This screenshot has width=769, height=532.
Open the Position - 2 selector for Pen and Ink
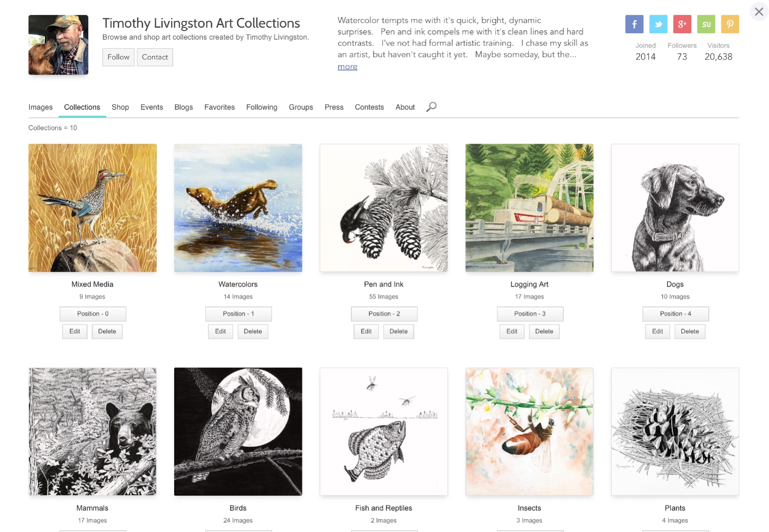[x=384, y=314]
